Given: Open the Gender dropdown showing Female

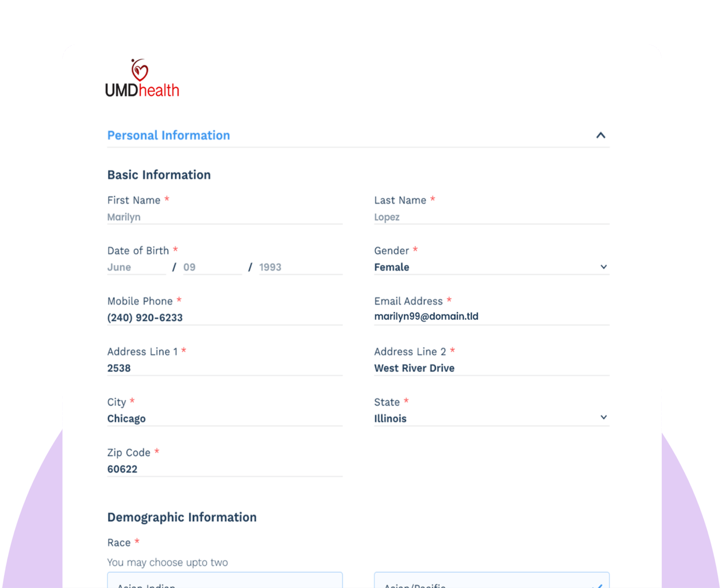Looking at the screenshot, I should tap(492, 267).
